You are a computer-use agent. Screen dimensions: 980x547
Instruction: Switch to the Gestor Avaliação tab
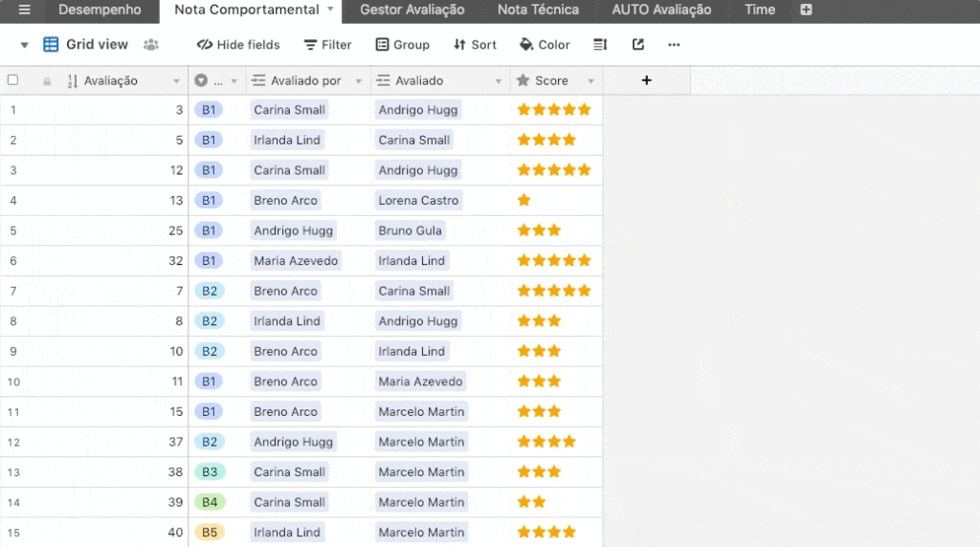coord(412,10)
